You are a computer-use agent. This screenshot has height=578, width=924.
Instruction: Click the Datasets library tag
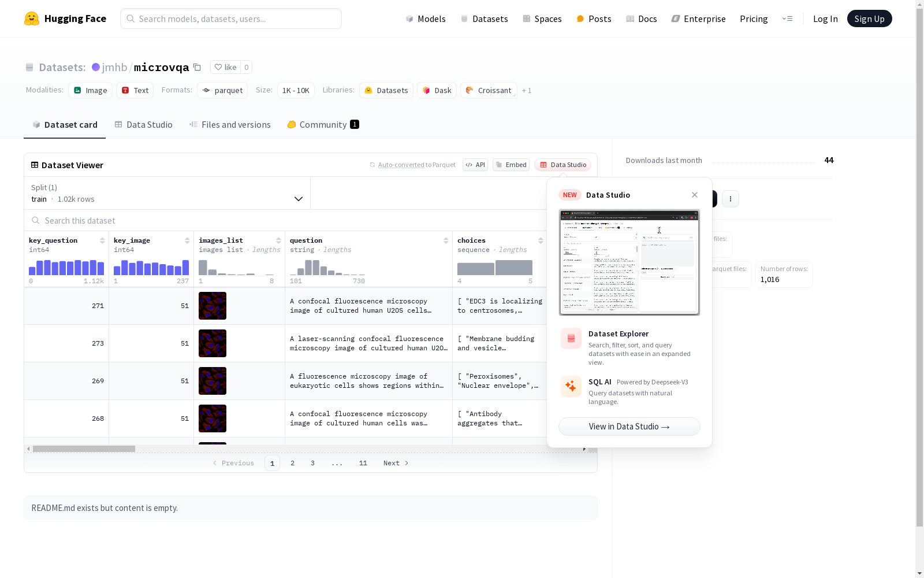click(x=386, y=90)
